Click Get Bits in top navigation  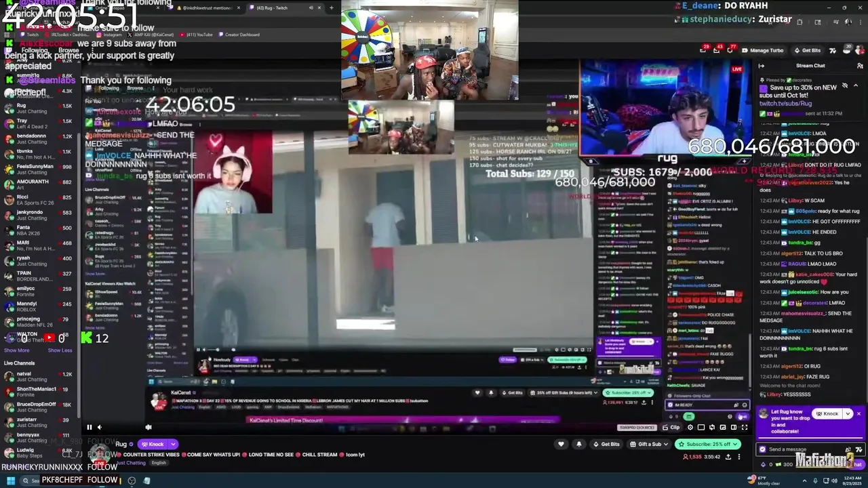tap(806, 50)
